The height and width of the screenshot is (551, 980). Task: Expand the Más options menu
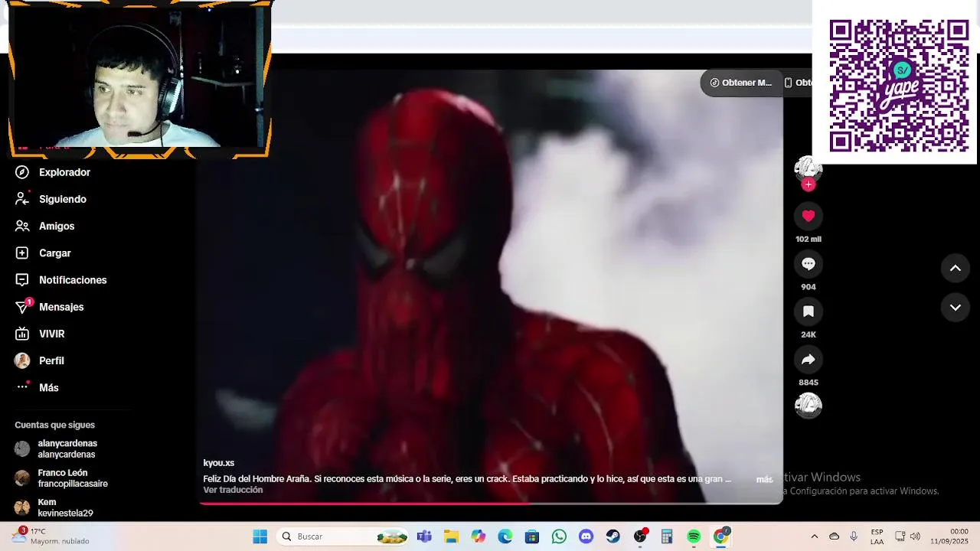[x=37, y=387]
